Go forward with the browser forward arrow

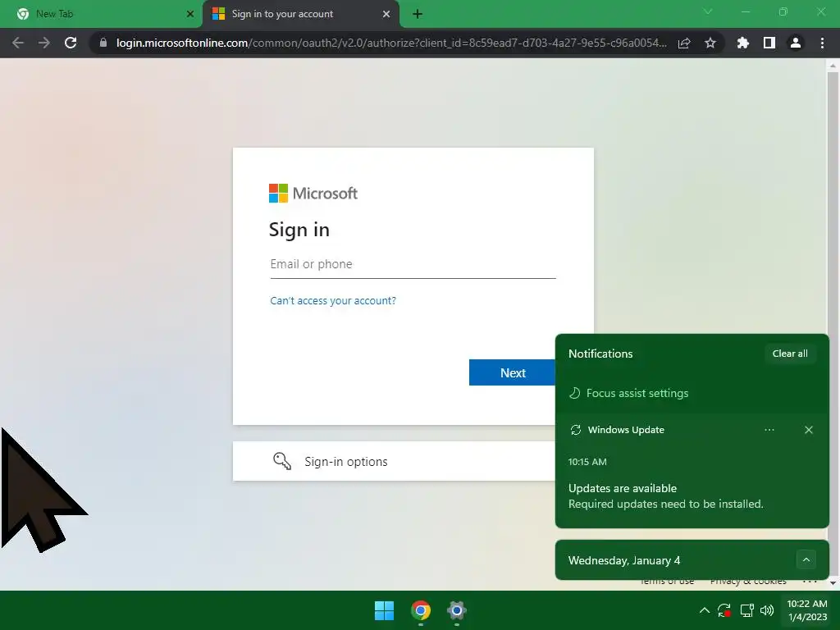pos(44,43)
